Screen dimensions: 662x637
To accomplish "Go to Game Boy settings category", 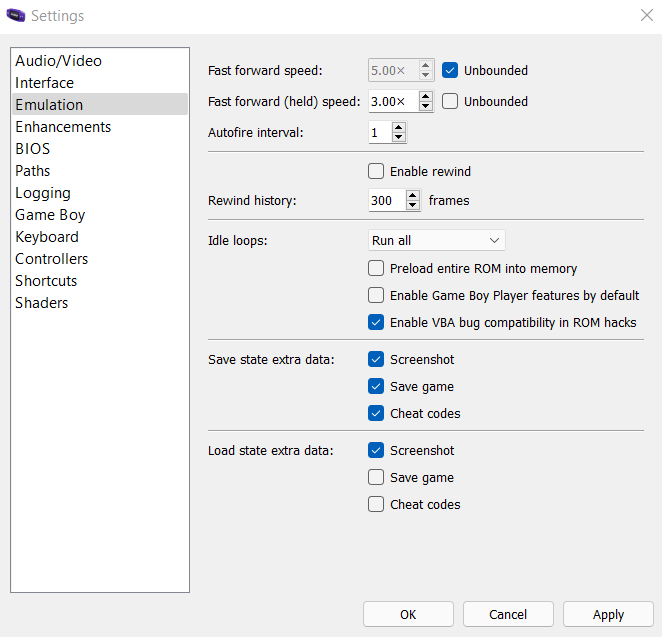I will tap(50, 215).
